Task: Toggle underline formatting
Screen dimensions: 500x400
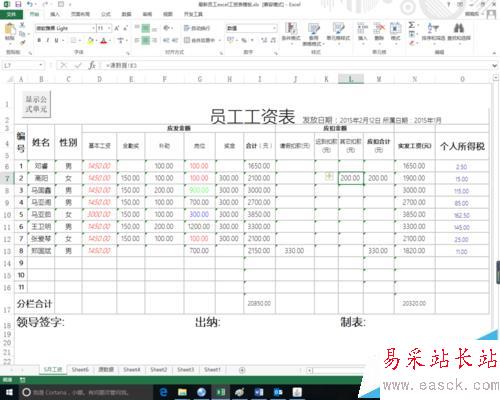Action: click(56, 40)
